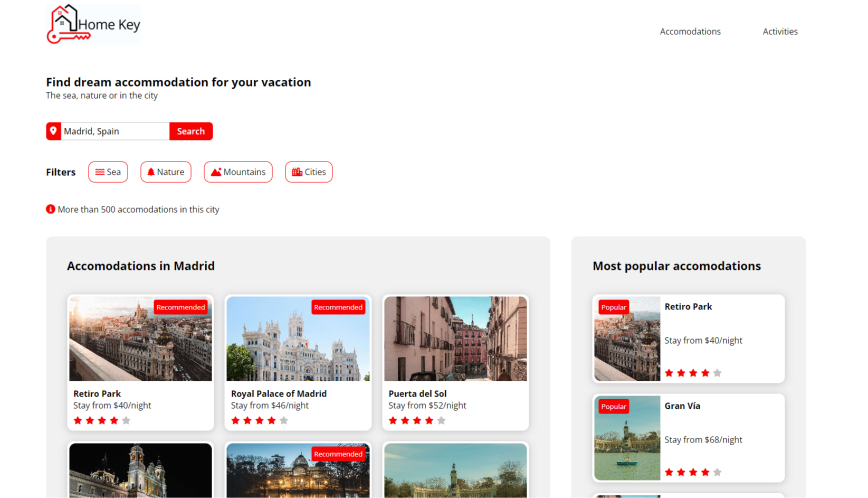
Task: Click the star rating under Retiro Park in the Madrid list
Action: pyautogui.click(x=102, y=420)
